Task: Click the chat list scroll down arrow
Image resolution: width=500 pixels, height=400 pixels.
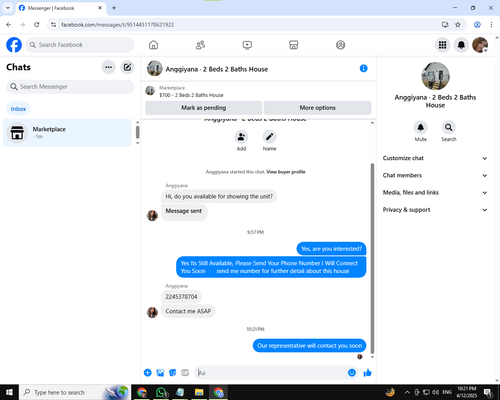Action: click(137, 143)
